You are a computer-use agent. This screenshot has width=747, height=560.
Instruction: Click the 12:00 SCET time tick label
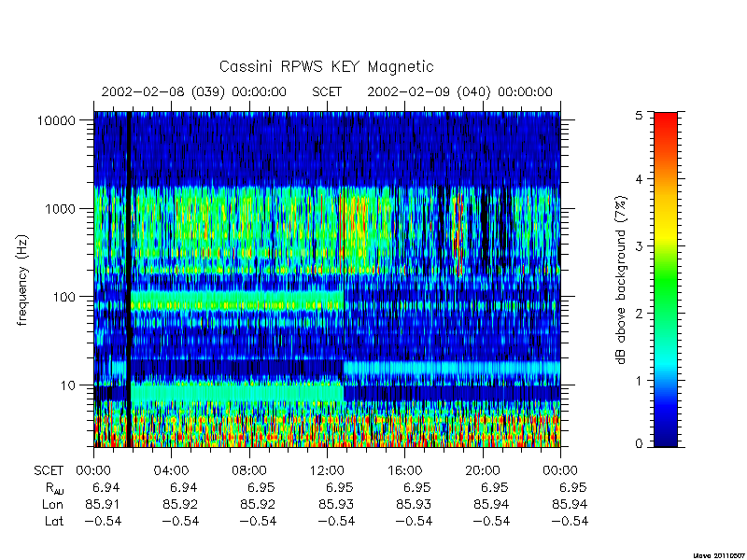click(x=327, y=470)
